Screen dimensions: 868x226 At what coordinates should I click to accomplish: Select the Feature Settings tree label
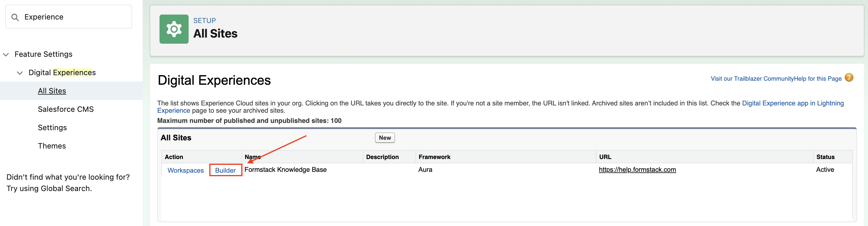[43, 54]
